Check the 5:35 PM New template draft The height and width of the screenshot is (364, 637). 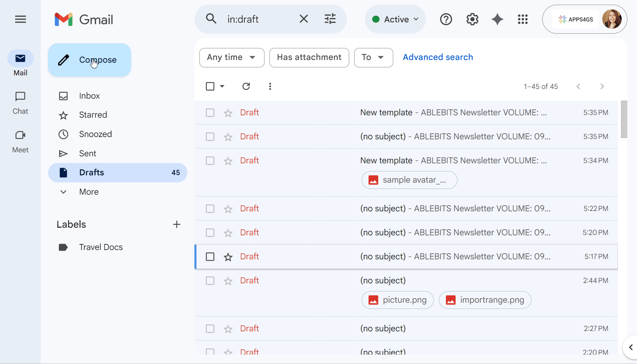tap(210, 113)
